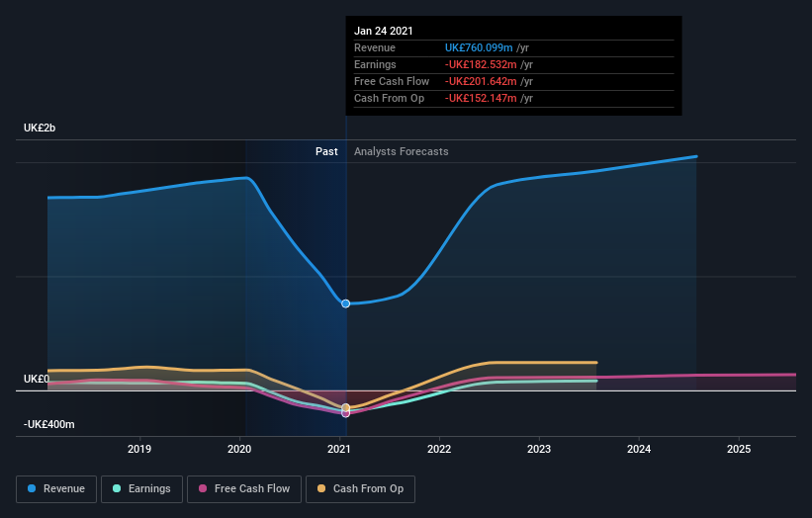The height and width of the screenshot is (518, 812).
Task: Click the 2023 x-axis label
Action: (539, 449)
